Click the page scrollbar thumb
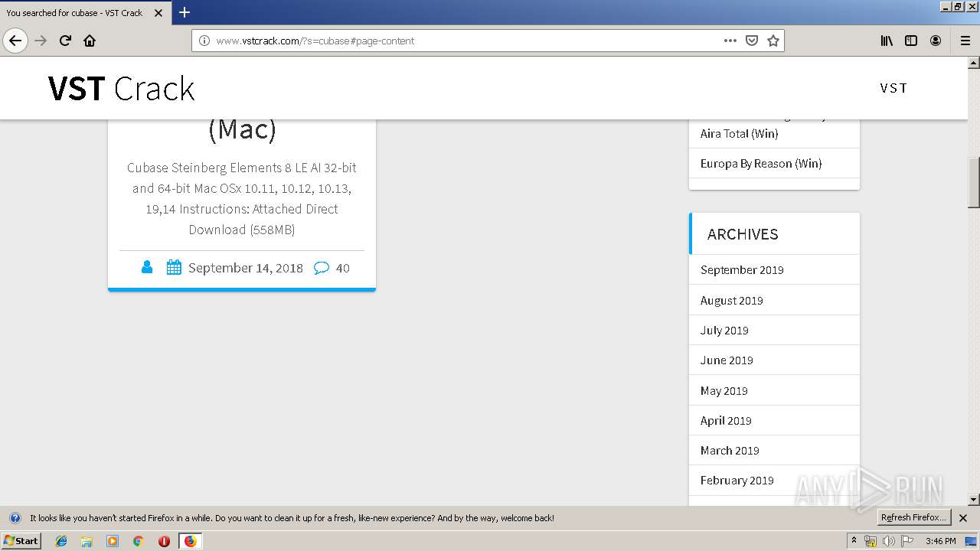980x551 pixels. click(x=974, y=182)
